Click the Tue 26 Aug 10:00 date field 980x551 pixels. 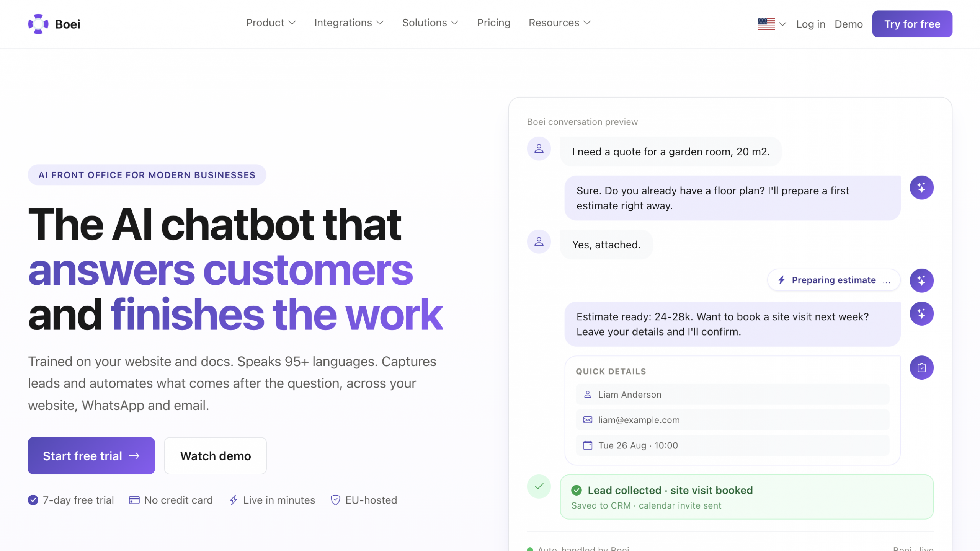[732, 445]
